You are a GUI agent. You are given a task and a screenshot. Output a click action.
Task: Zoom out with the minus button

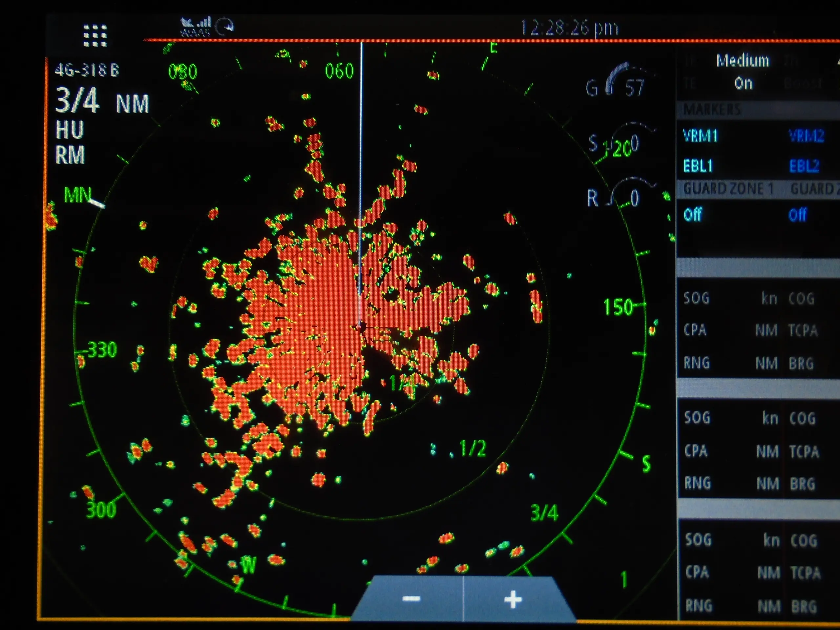[x=411, y=599]
